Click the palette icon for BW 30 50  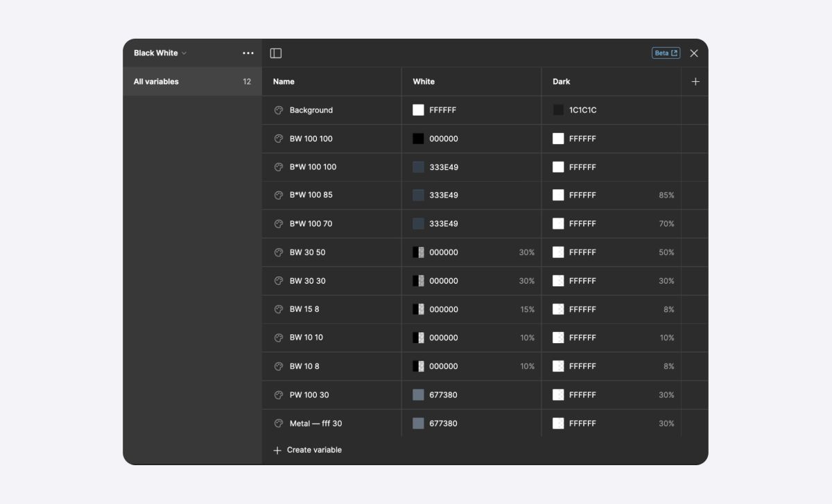click(279, 252)
